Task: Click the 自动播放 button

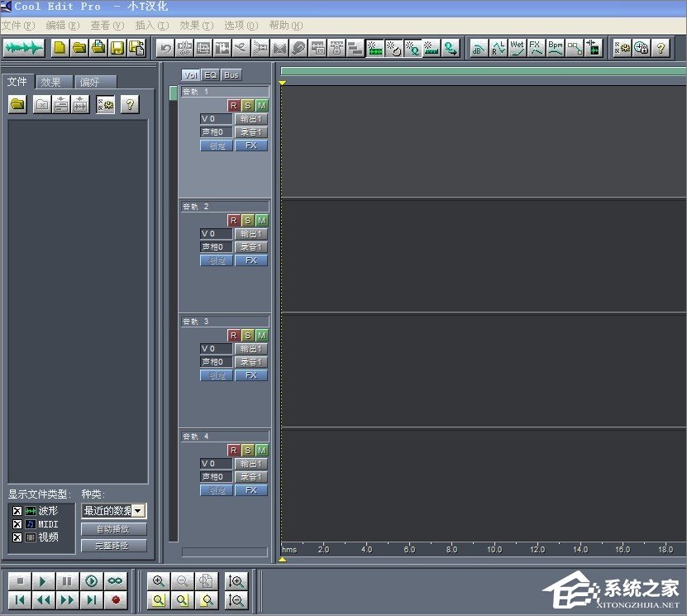Action: tap(113, 529)
